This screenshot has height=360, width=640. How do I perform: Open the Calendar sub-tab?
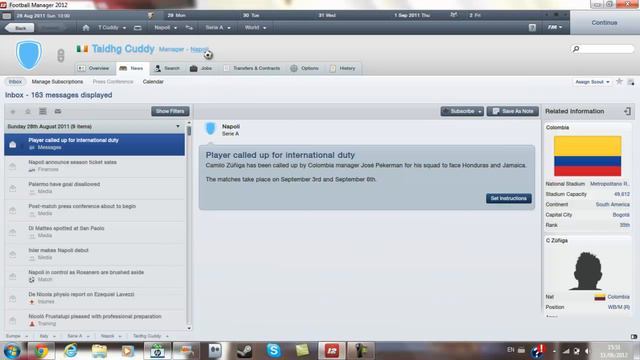click(153, 82)
